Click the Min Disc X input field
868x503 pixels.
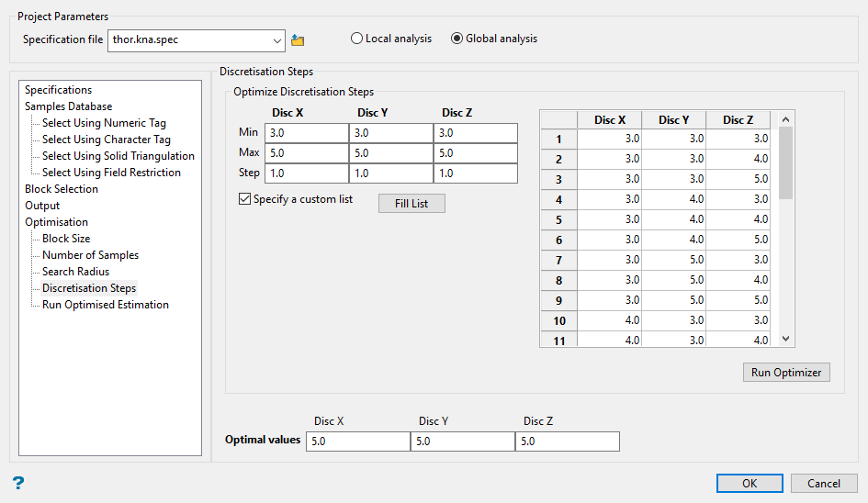click(306, 133)
